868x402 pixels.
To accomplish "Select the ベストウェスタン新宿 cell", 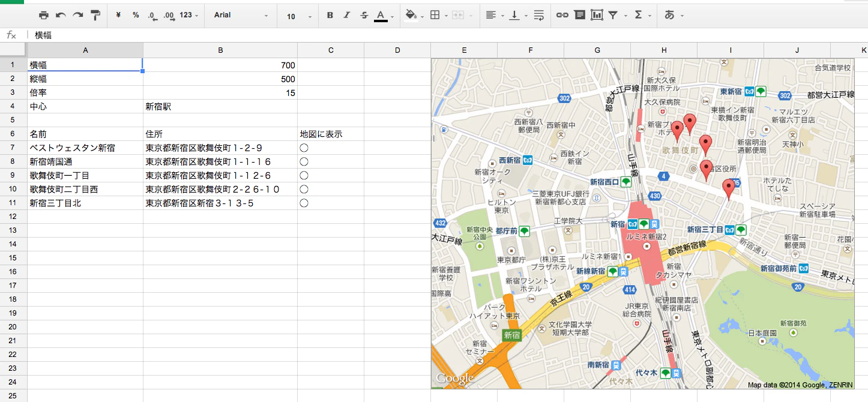I will click(85, 148).
